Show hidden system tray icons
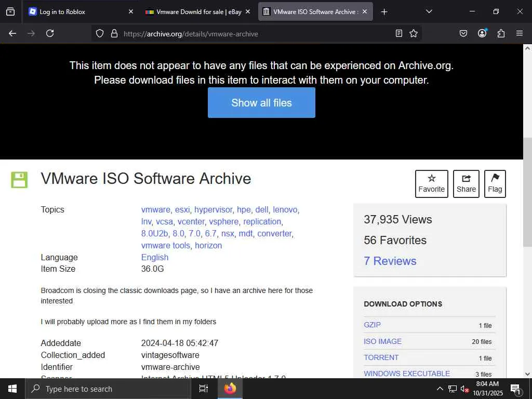 pos(440,389)
